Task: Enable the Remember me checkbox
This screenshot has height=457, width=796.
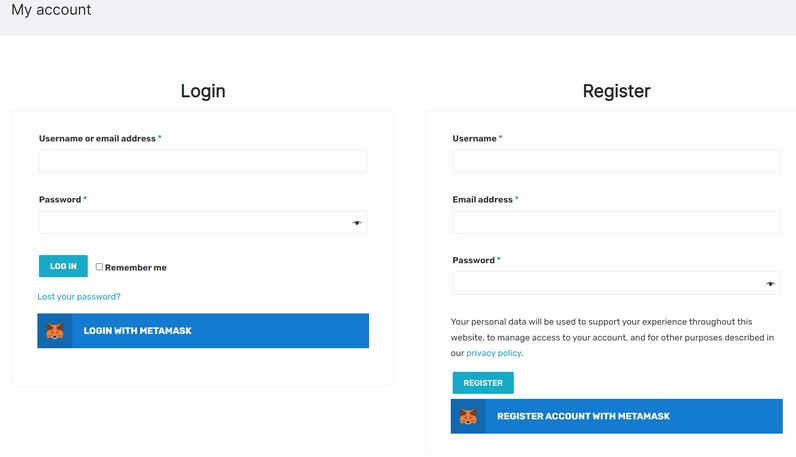Action: (100, 267)
